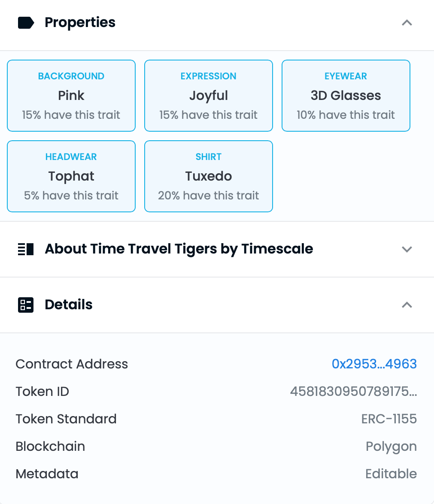Click the Headwear Tophat trait card
Screen dimensions: 434x504
click(x=71, y=176)
